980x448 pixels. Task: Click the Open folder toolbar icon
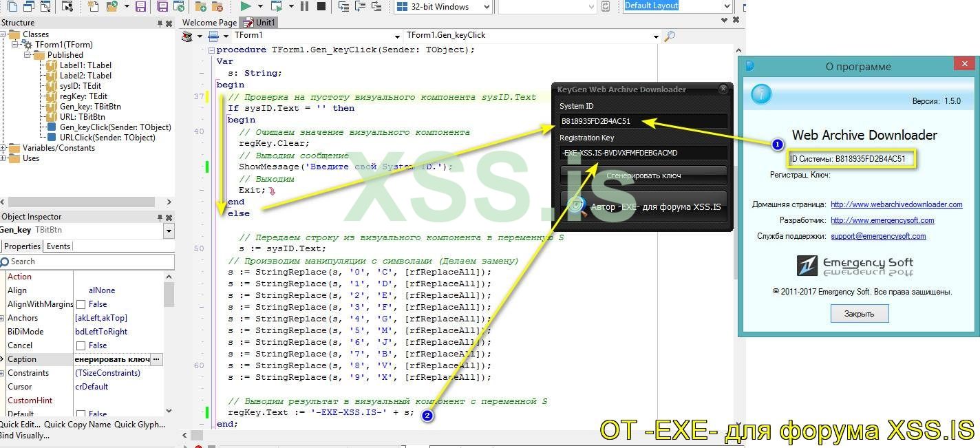tap(112, 6)
